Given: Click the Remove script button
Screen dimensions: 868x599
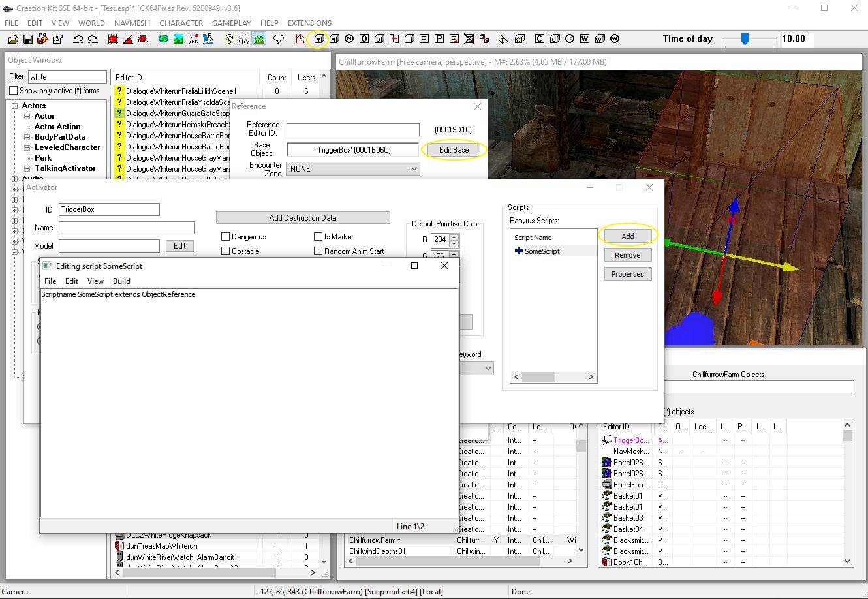Looking at the screenshot, I should (x=628, y=255).
